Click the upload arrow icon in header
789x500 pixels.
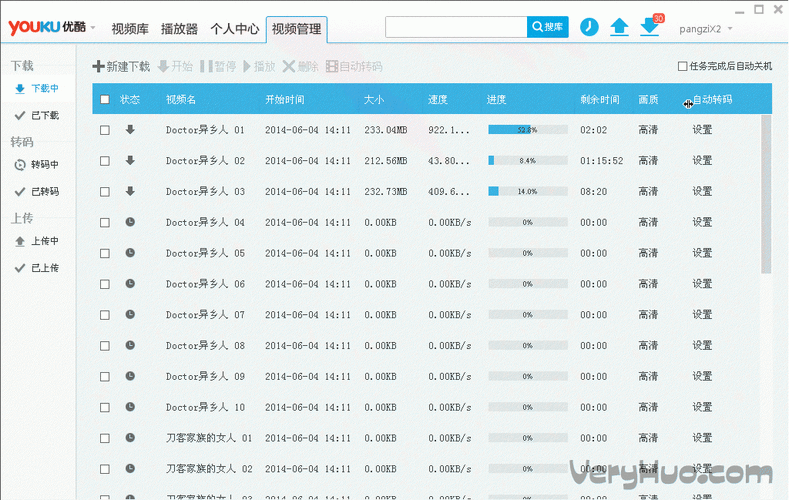[x=619, y=27]
